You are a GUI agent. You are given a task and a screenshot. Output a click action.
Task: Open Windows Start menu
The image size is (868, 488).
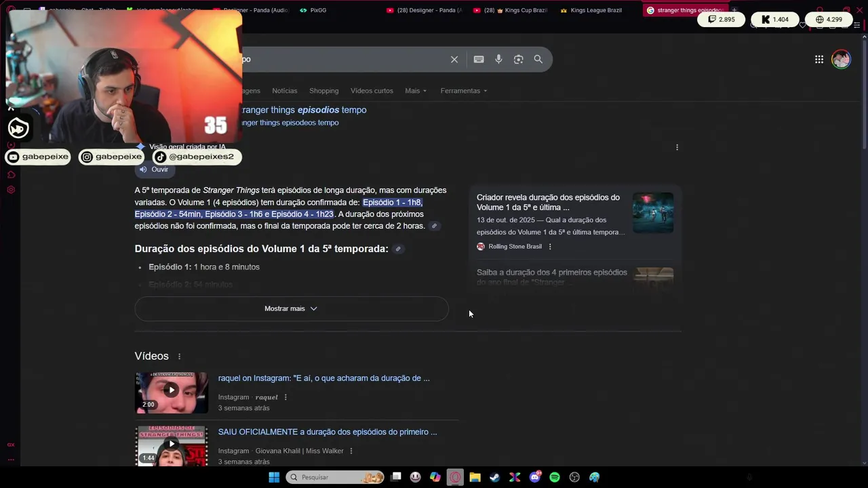pos(274,477)
